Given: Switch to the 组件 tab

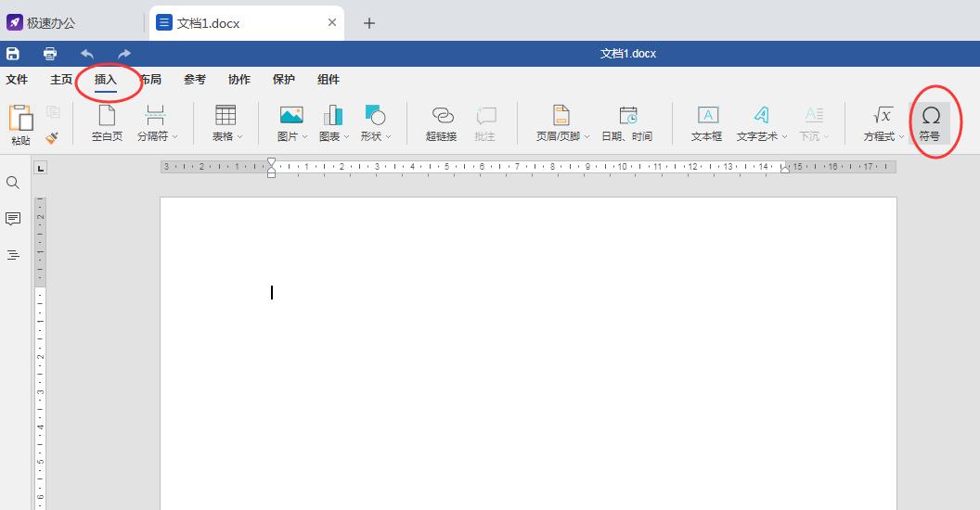Looking at the screenshot, I should [x=329, y=79].
